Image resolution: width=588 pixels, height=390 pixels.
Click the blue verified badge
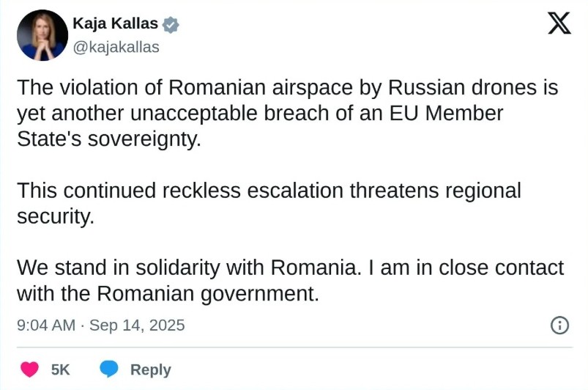pos(171,24)
